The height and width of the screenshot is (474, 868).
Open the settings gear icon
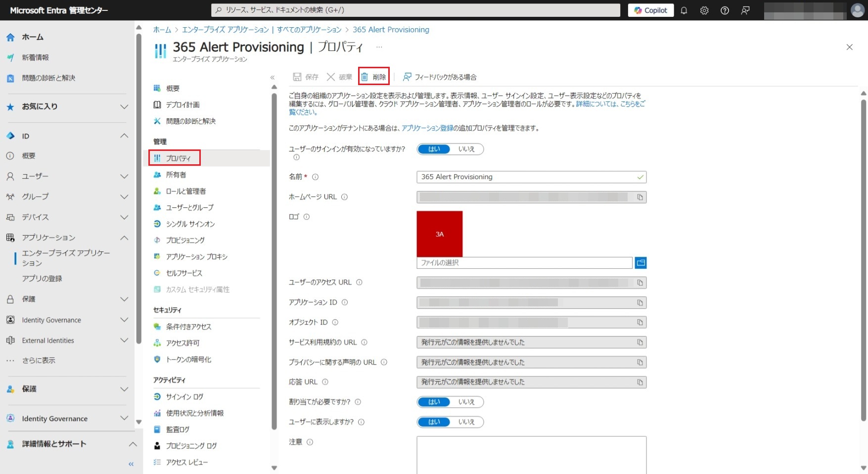pyautogui.click(x=704, y=10)
